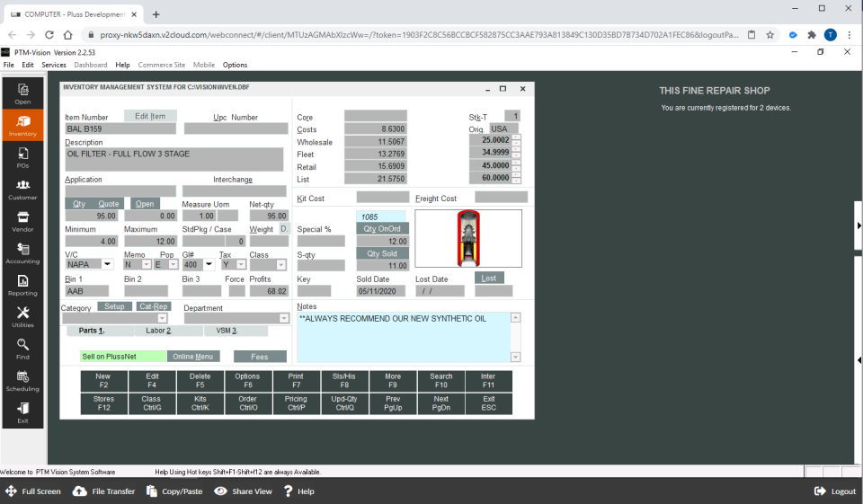Open the V/C NAPA dropdown
The height and width of the screenshot is (504, 863).
click(x=107, y=265)
